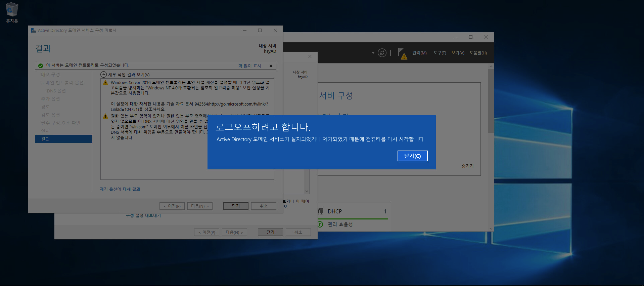
Task: Click 다음(N) in the background wizard window
Action: 234,232
